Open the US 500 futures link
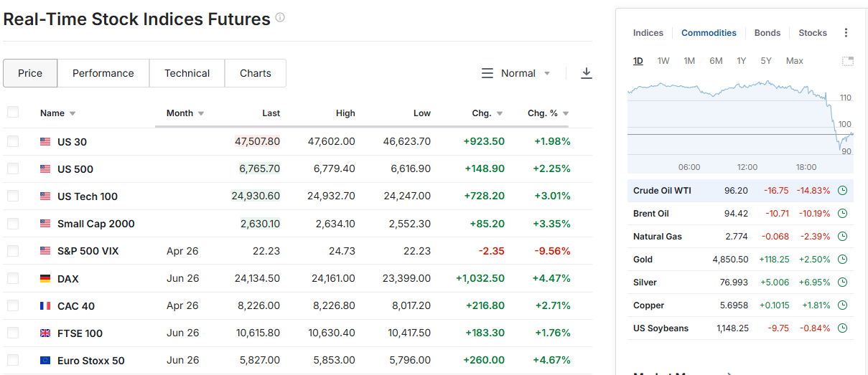 75,169
